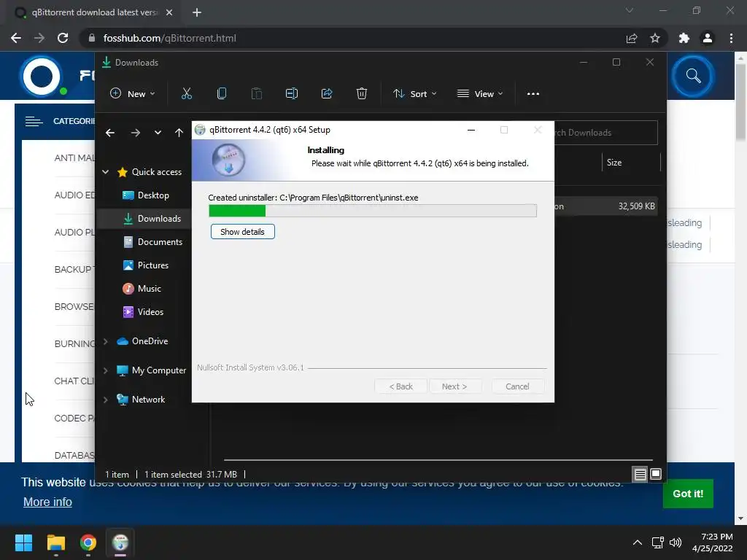Click the Share icon in Explorer toolbar
This screenshot has width=747, height=560.
[327, 94]
